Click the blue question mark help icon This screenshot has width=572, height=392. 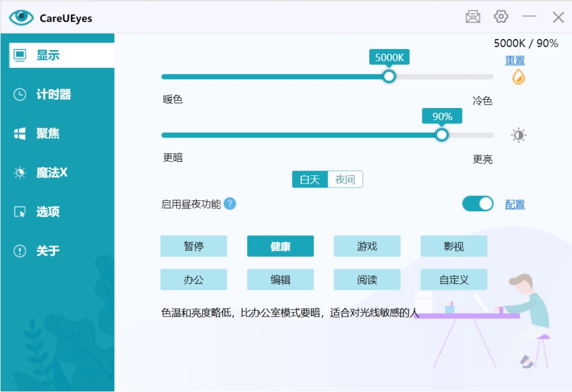[x=230, y=204]
